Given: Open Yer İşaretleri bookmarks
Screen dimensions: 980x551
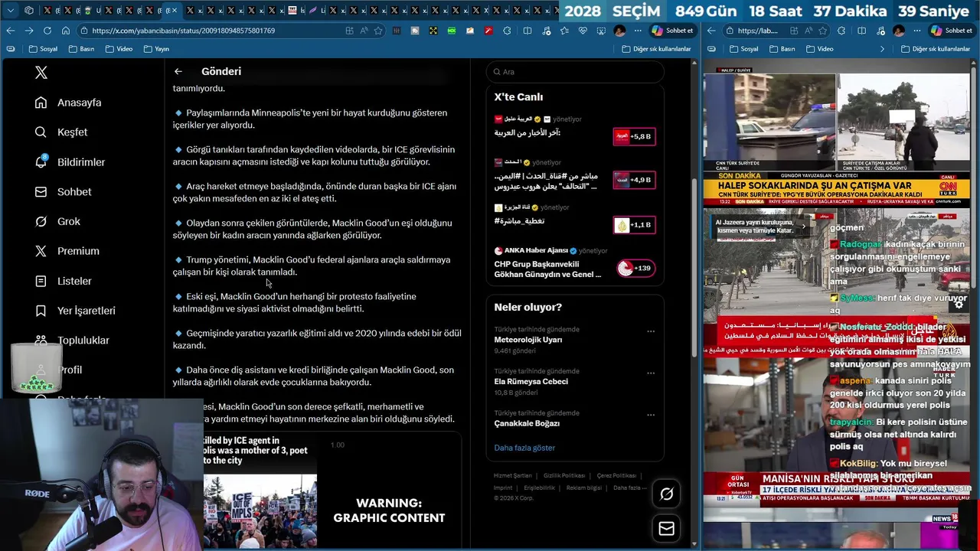Looking at the screenshot, I should [x=75, y=311].
